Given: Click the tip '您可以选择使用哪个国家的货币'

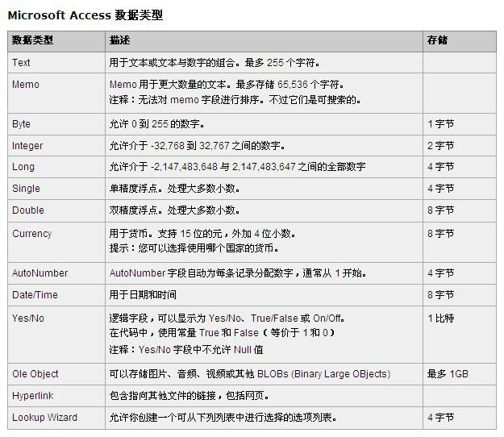Looking at the screenshot, I should tap(194, 248).
